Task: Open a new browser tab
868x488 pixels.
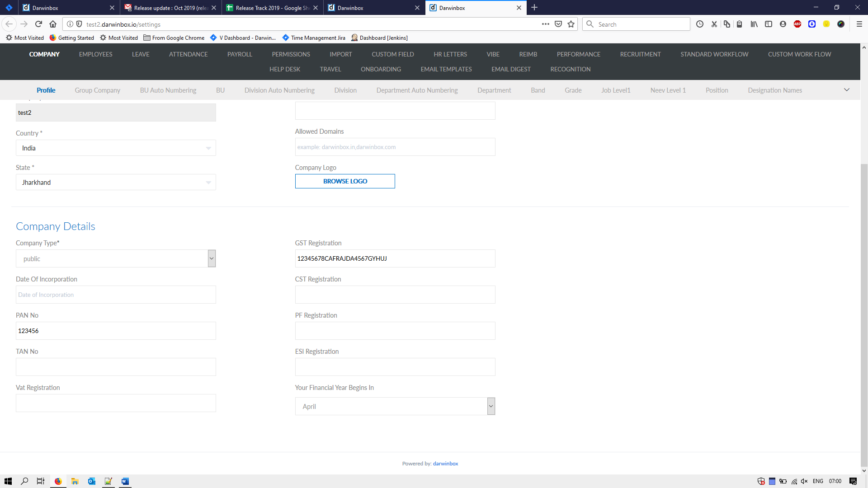Action: click(x=534, y=8)
